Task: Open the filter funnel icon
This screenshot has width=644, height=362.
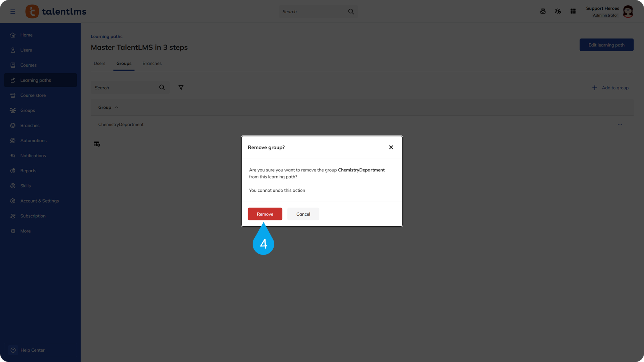Action: pos(181,88)
